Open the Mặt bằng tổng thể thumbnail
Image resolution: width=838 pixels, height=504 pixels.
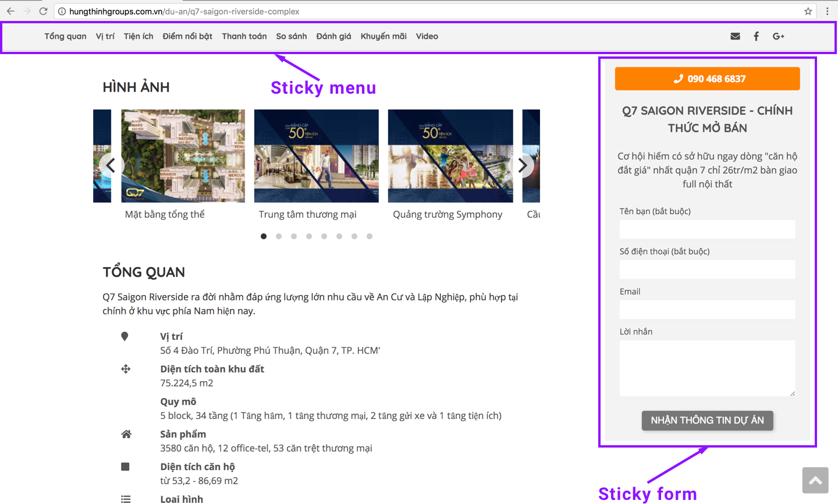pyautogui.click(x=183, y=156)
